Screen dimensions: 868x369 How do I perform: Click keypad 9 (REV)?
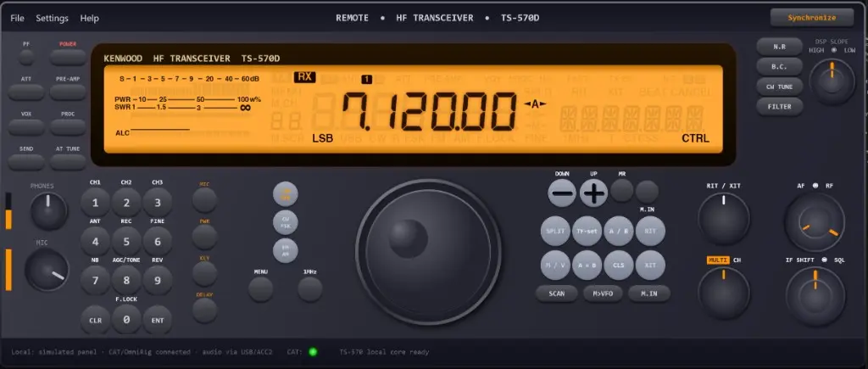coord(157,280)
